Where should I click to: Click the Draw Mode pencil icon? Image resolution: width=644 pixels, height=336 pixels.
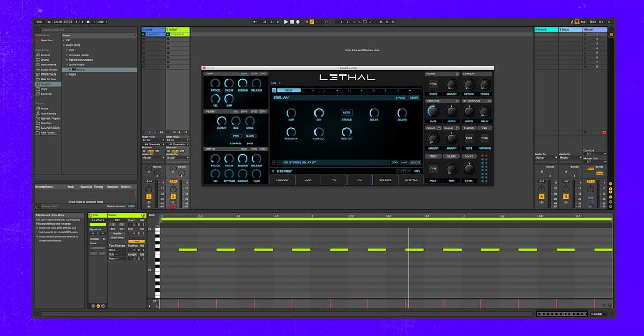[311, 21]
